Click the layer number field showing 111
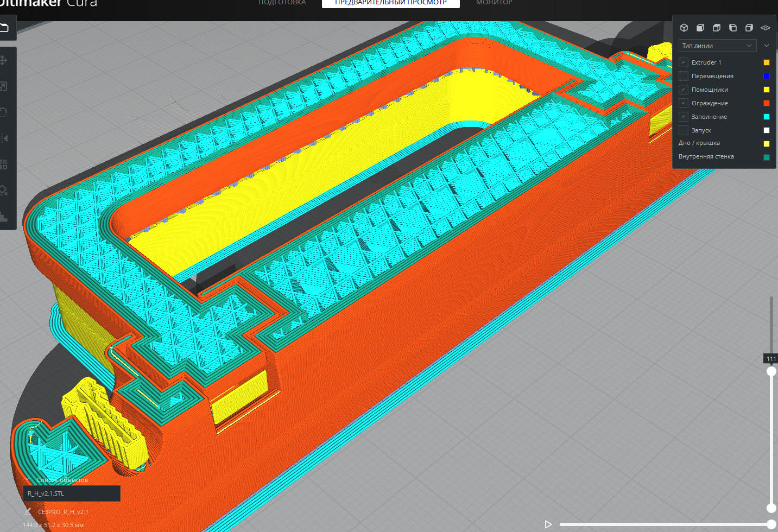This screenshot has width=778, height=532. (x=771, y=359)
